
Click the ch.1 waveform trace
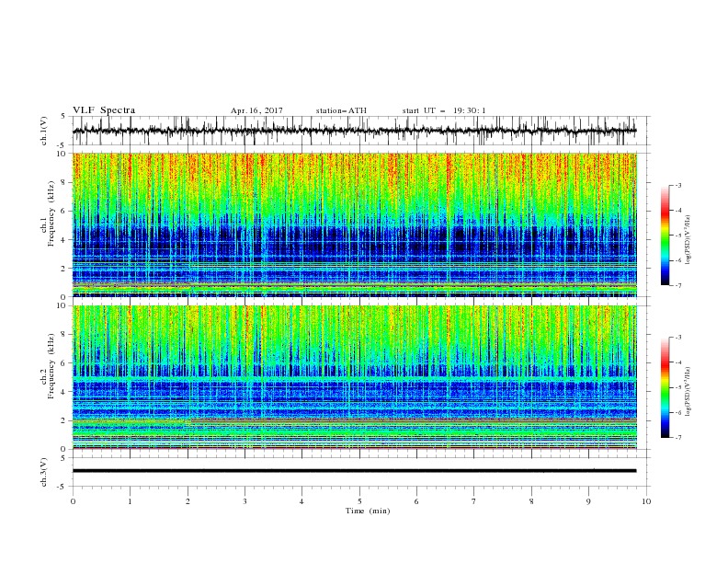click(354, 131)
